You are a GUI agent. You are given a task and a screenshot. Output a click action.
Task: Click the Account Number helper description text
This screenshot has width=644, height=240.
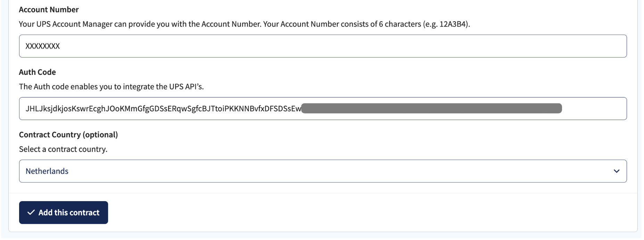pos(244,24)
